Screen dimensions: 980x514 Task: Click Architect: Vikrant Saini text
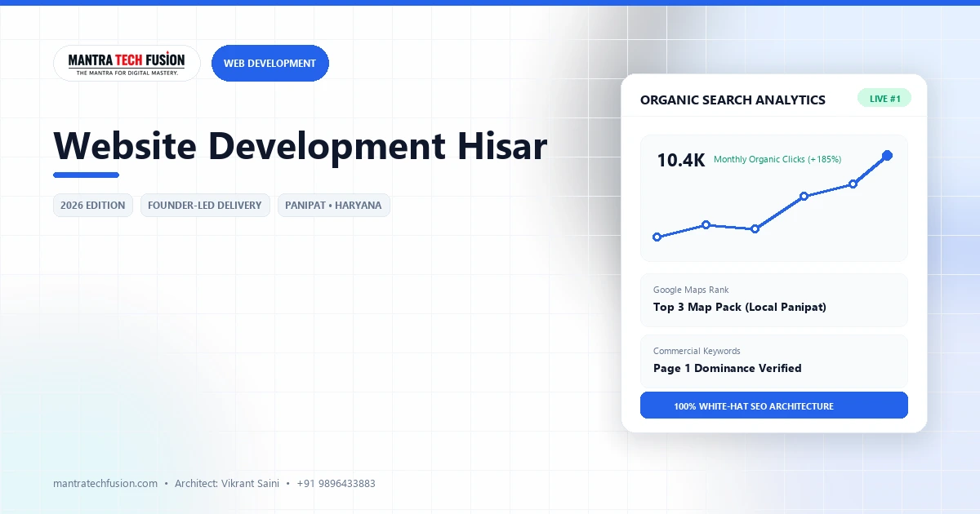click(x=227, y=483)
